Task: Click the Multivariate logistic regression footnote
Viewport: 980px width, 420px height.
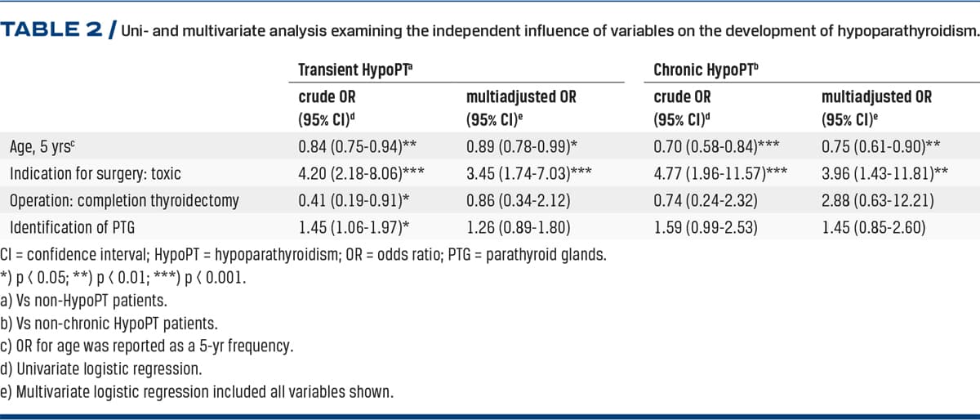Action: tap(198, 392)
